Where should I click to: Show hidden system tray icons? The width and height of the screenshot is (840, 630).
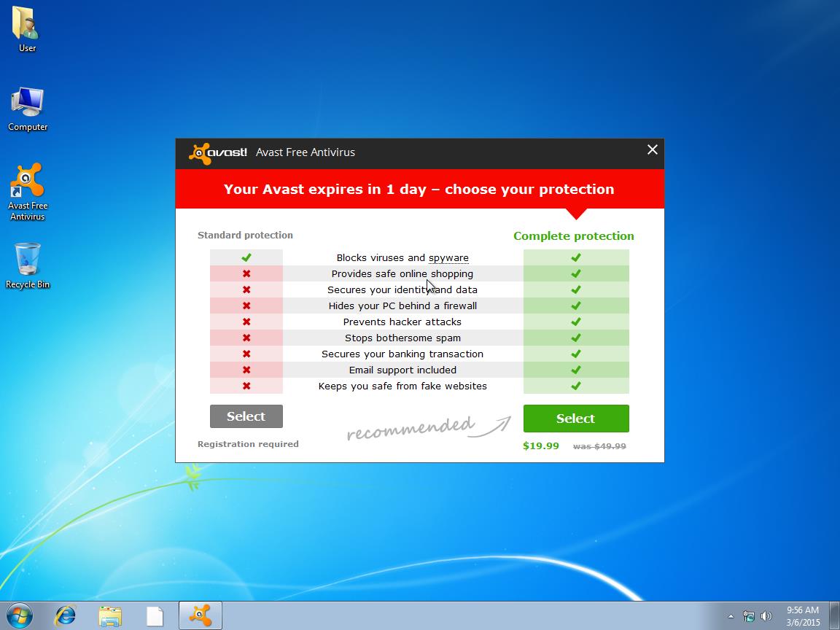coord(731,617)
